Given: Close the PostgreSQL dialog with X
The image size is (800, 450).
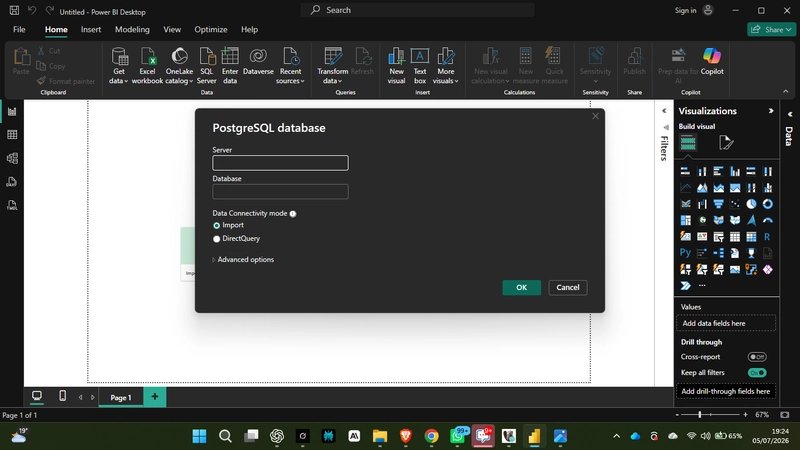Looking at the screenshot, I should pos(595,116).
